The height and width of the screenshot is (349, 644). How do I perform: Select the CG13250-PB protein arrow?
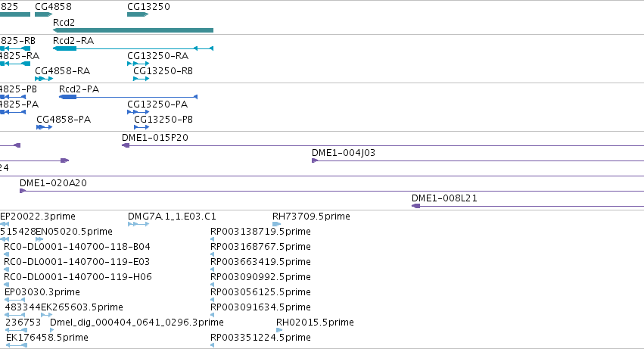142,127
